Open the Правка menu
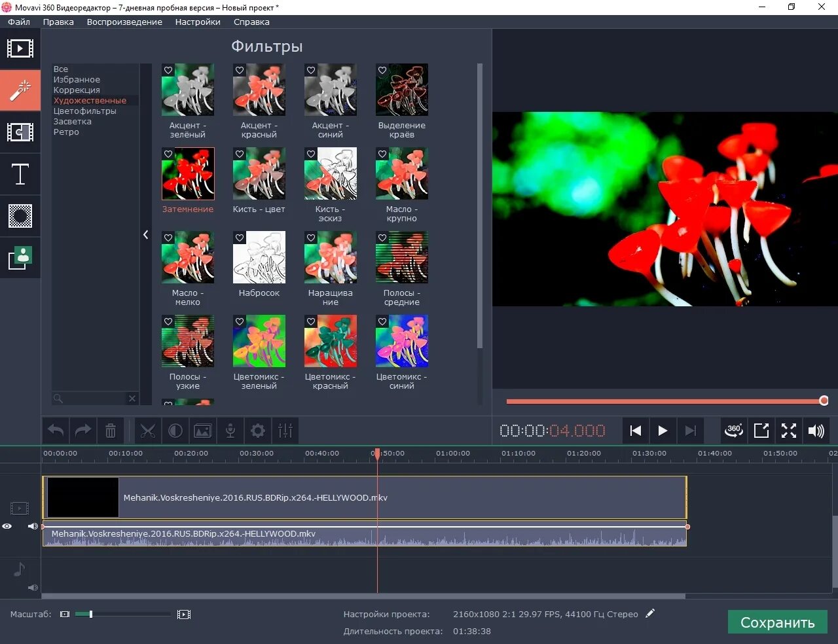The image size is (838, 644). (x=58, y=22)
